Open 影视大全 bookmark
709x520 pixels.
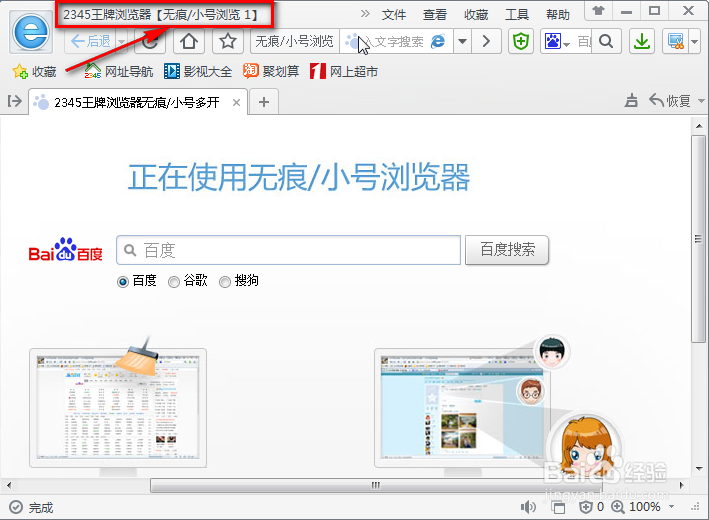(198, 71)
